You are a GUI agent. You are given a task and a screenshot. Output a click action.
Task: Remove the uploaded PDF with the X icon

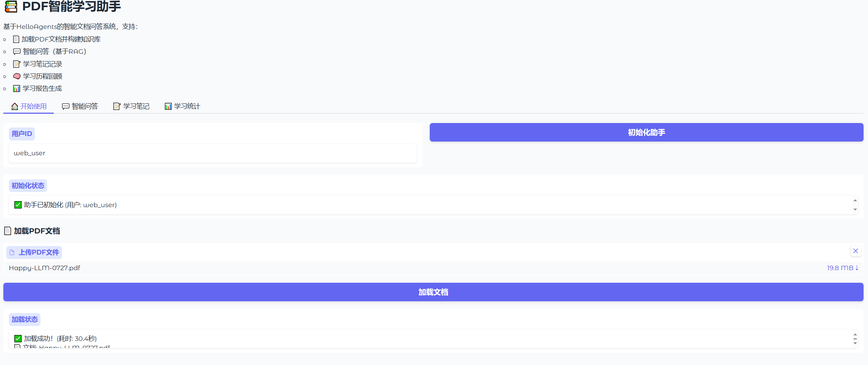tap(855, 251)
